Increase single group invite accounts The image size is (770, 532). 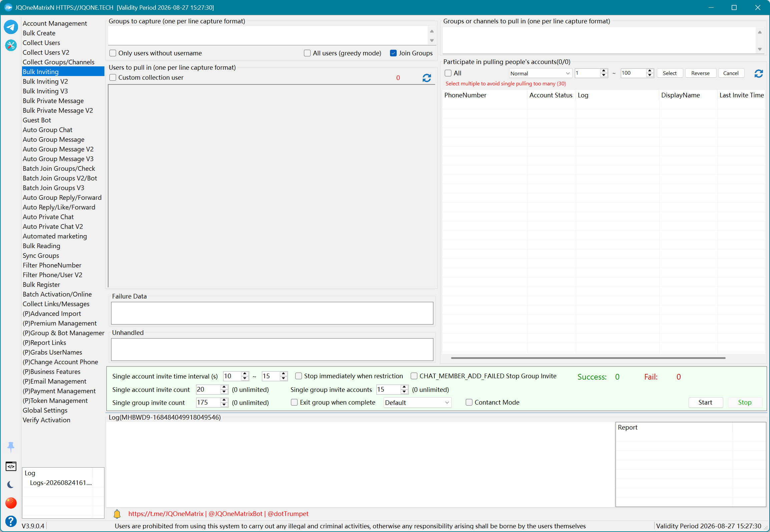(x=404, y=387)
